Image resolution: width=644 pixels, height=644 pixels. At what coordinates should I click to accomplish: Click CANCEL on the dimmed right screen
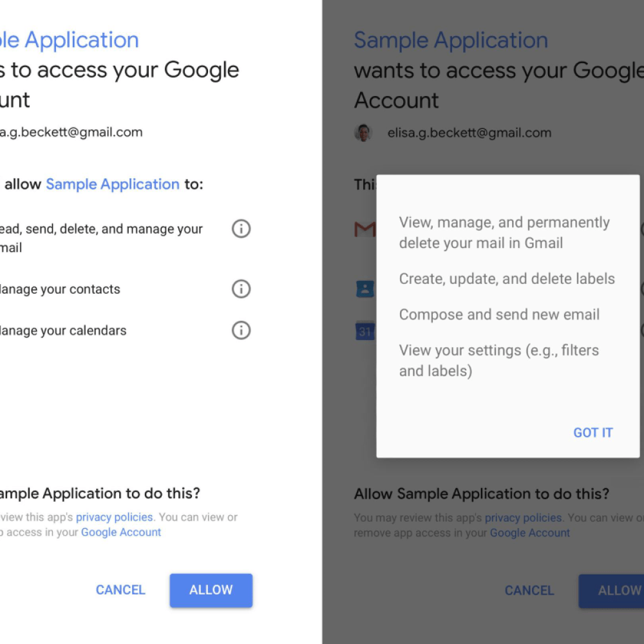(x=529, y=591)
